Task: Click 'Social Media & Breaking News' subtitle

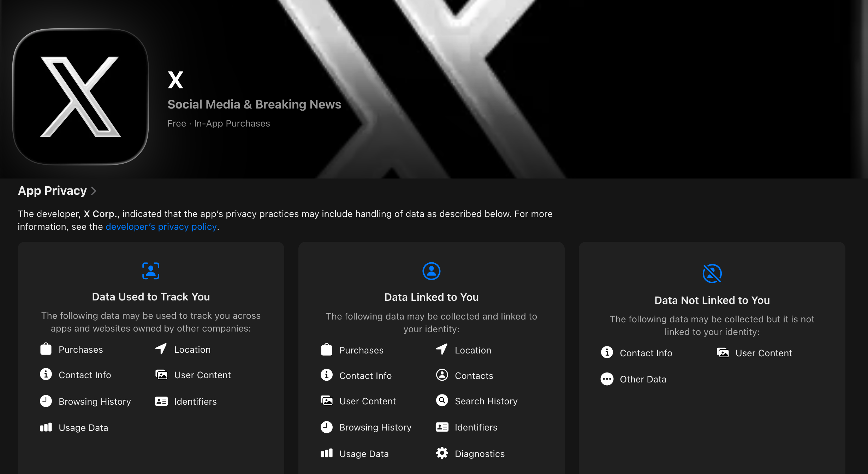Action: tap(254, 104)
